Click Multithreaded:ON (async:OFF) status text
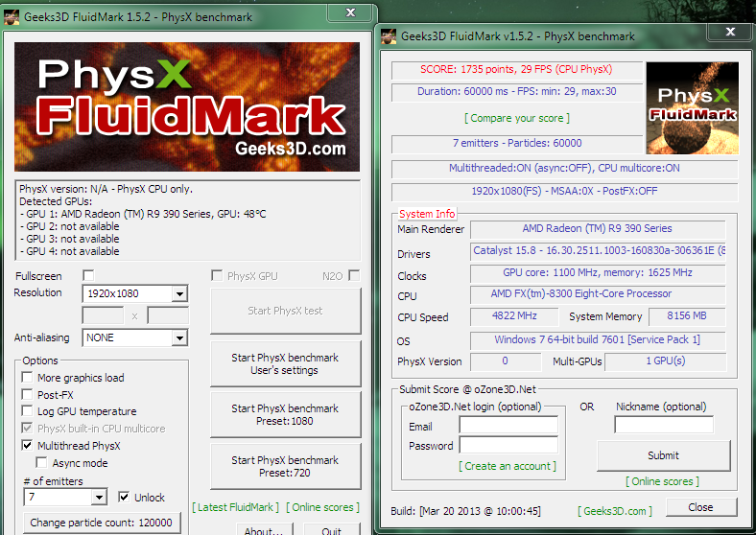 [x=564, y=168]
